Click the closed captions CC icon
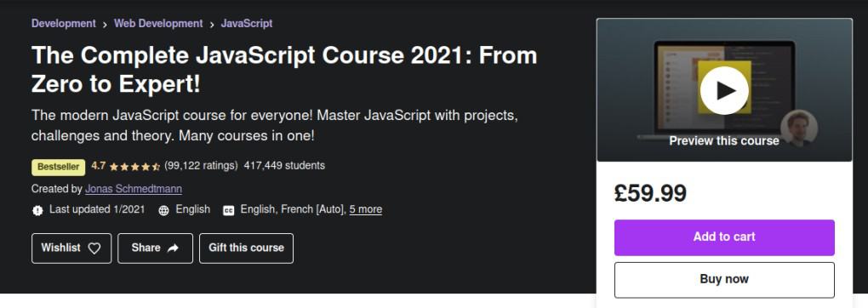Screen dimensions: 868x308 [229, 210]
